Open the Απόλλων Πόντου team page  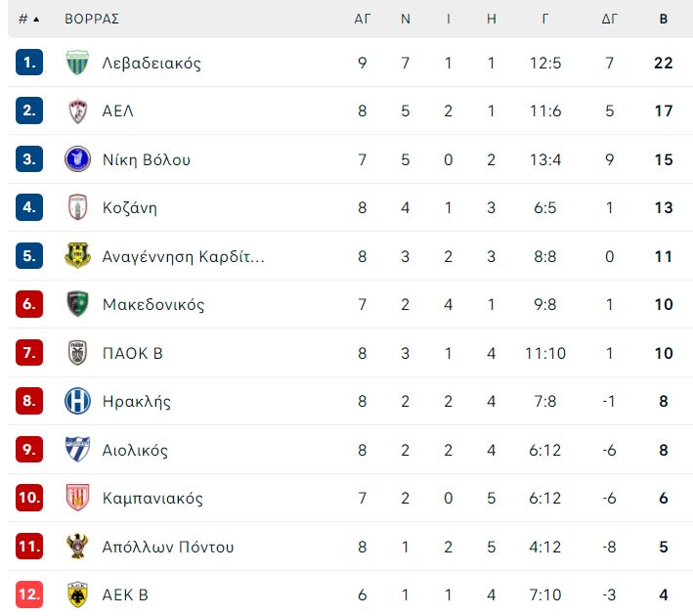tap(168, 547)
